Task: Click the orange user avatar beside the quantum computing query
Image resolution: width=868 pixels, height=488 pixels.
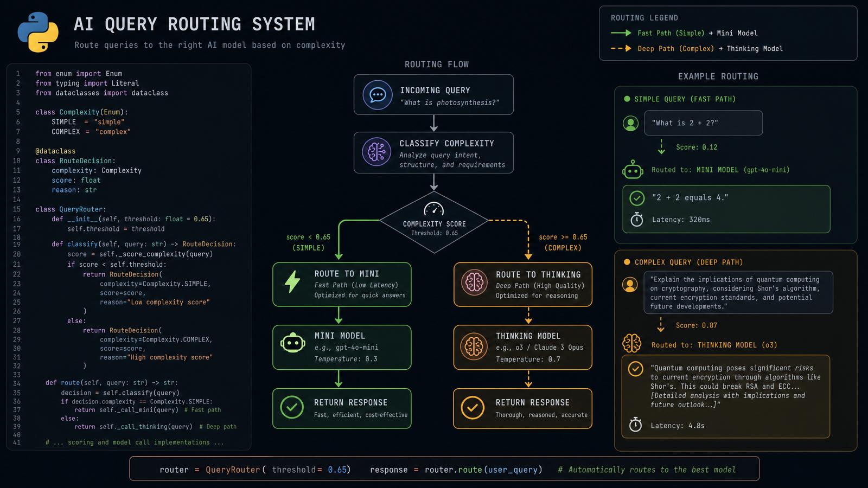Action: (630, 285)
